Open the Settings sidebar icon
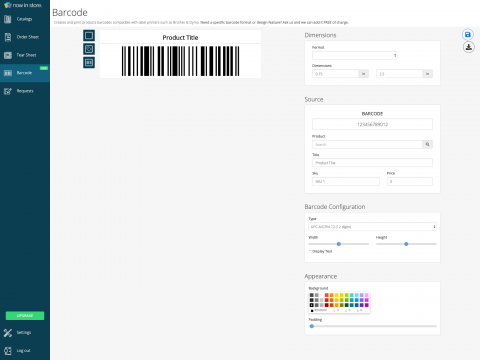This screenshot has width=480, height=360. click(x=8, y=332)
